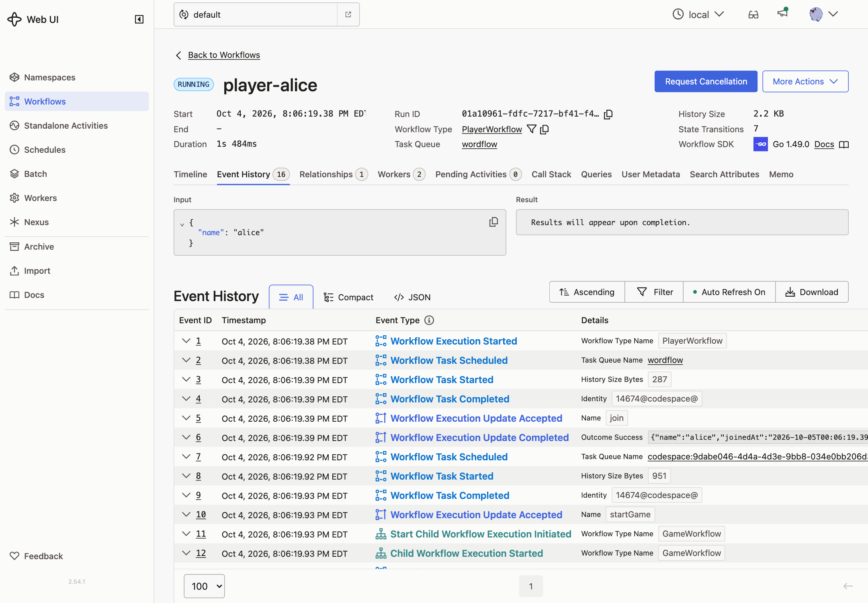Switch event view to JSON
The image size is (868, 603).
click(x=412, y=297)
